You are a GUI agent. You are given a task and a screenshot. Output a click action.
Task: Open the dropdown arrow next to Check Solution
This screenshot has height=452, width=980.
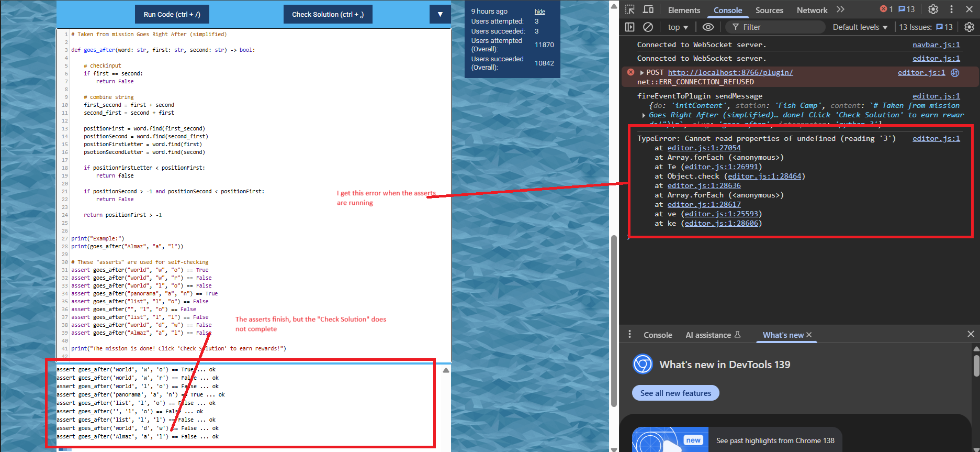click(x=440, y=14)
